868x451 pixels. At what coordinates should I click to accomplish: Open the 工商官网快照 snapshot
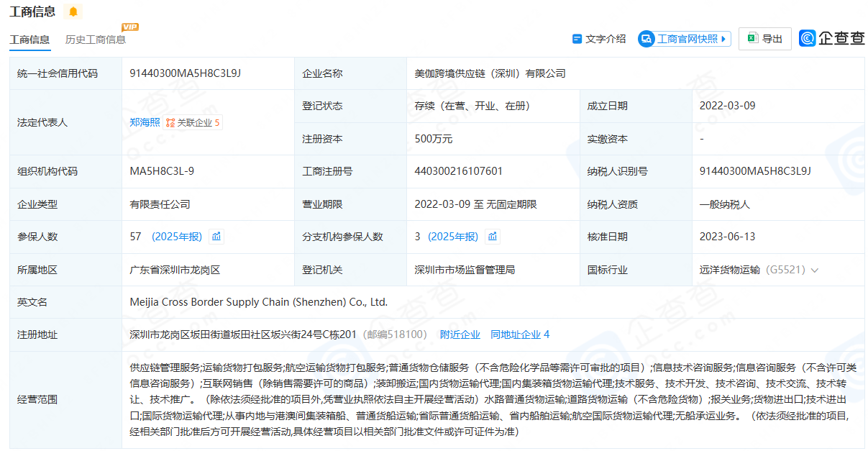click(x=684, y=39)
